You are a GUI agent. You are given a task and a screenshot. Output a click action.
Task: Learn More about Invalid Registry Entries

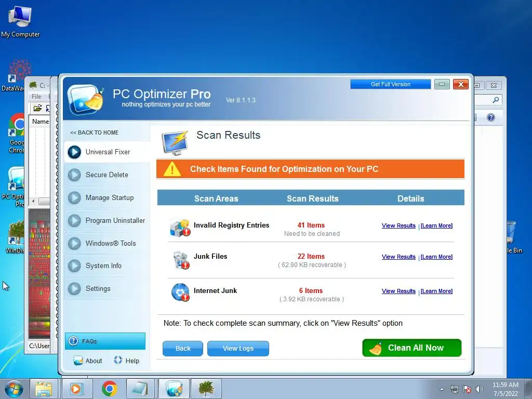pyautogui.click(x=436, y=225)
